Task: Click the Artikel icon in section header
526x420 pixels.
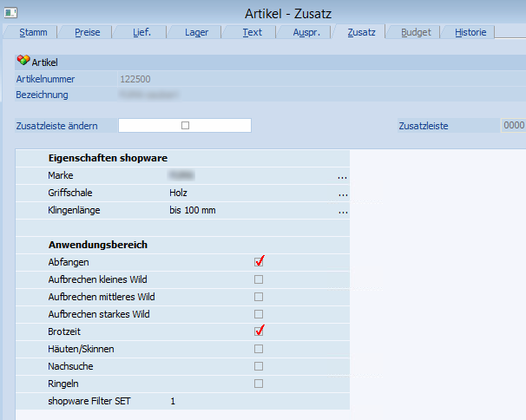Action: click(x=23, y=62)
